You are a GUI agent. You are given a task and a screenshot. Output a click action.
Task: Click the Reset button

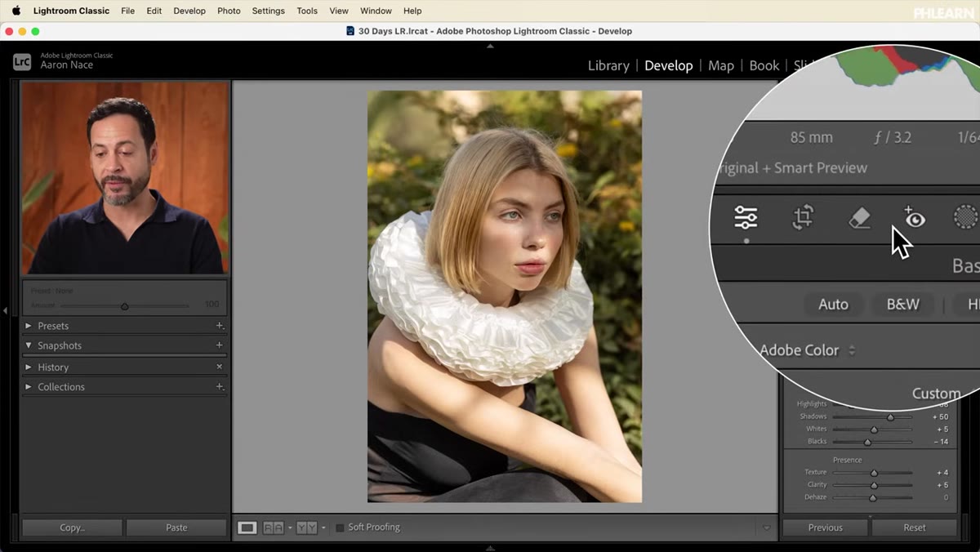(x=915, y=528)
